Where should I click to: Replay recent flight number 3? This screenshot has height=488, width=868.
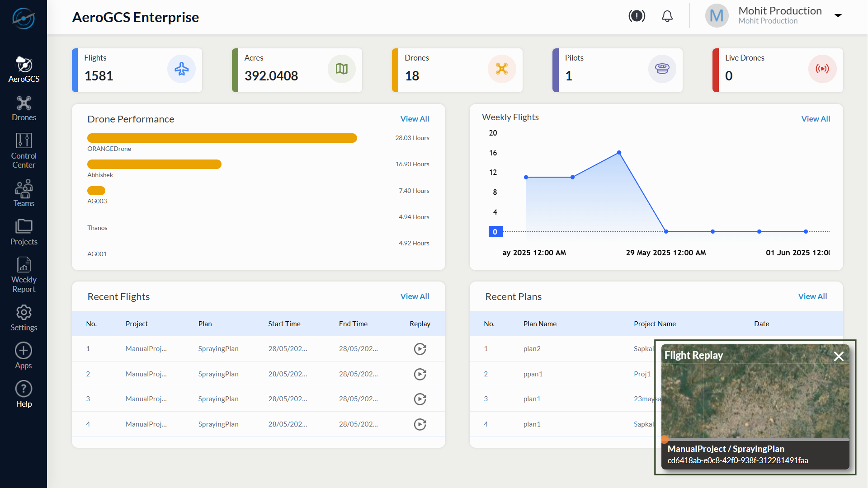[420, 399]
